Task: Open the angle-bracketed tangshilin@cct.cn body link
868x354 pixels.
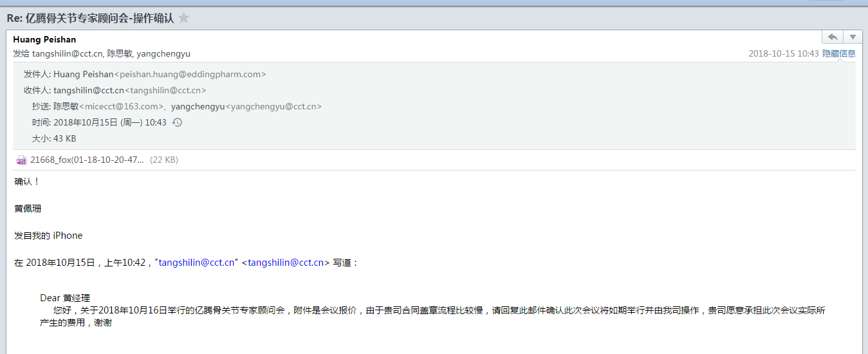Action: (286, 263)
